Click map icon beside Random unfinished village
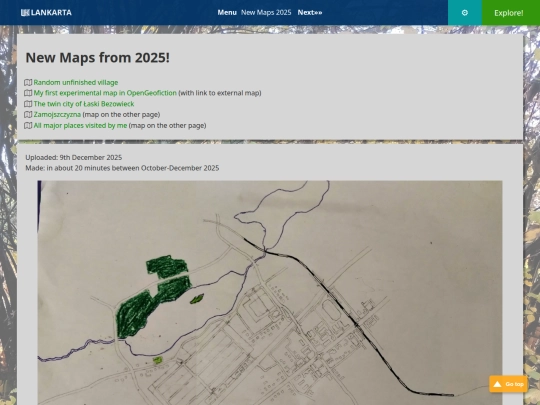Viewport: 540px width, 405px height. click(28, 82)
